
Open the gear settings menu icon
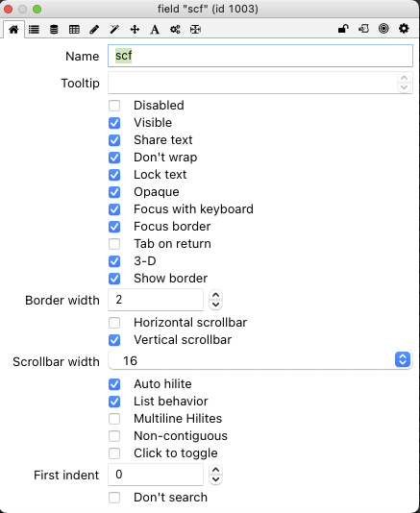pos(404,29)
